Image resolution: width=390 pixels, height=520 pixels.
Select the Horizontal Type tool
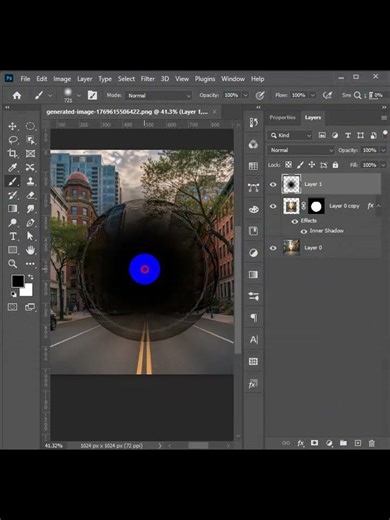pyautogui.click(x=13, y=236)
